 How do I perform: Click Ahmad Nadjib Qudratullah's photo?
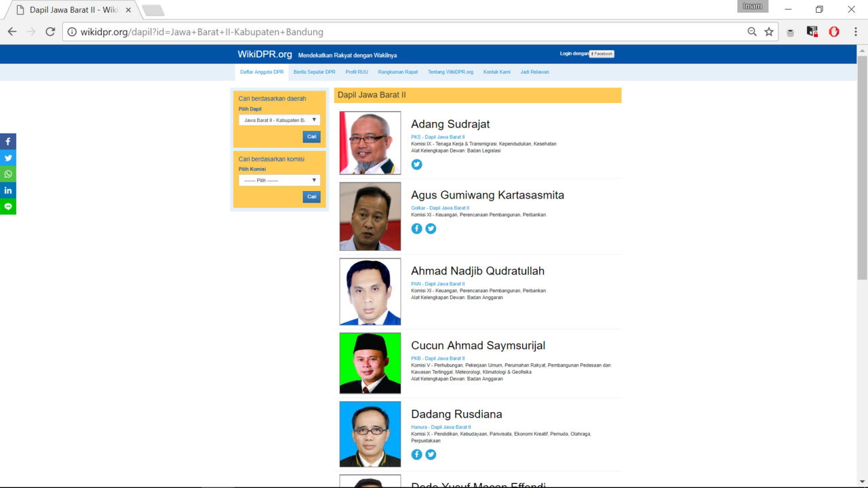[x=370, y=291]
